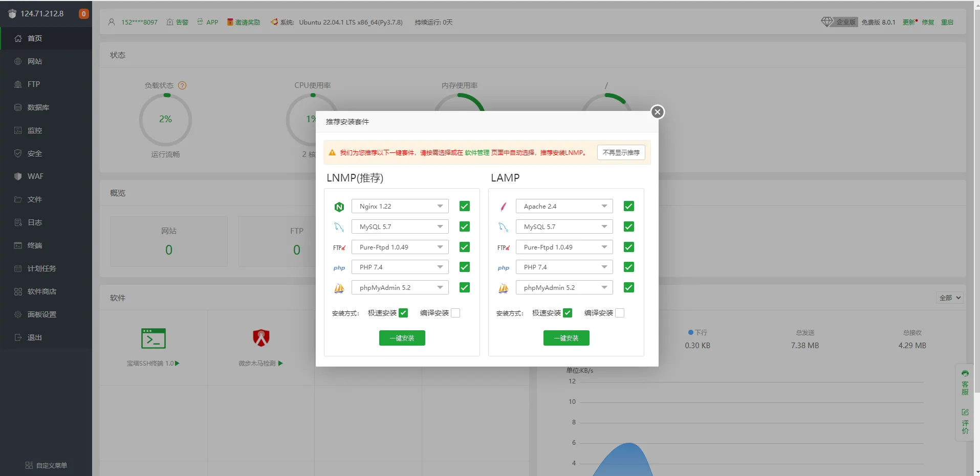Screen dimensions: 980x476
Task: Open the LAMP MySQL 5.7 version dropdown
Action: pyautogui.click(x=564, y=226)
